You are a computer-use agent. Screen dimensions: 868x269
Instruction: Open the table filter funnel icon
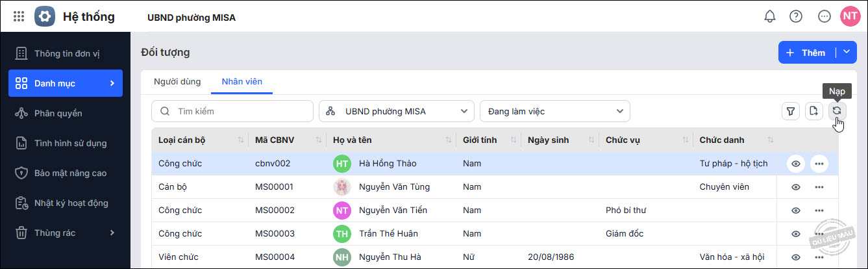790,111
